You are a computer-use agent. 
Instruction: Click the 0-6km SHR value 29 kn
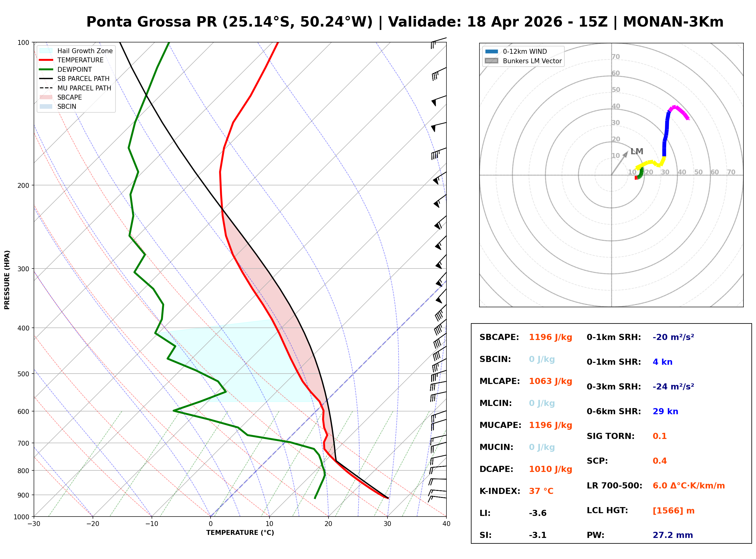tap(665, 411)
